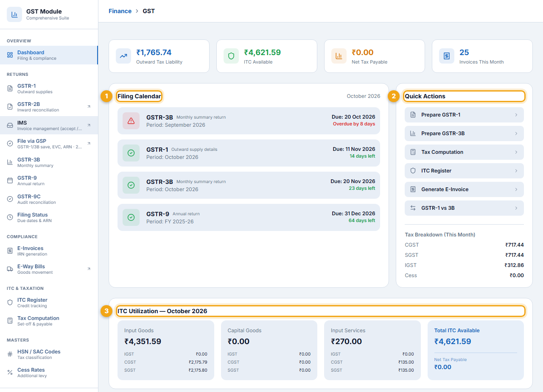Expand the ITC Register quick action chevron

tap(516, 171)
